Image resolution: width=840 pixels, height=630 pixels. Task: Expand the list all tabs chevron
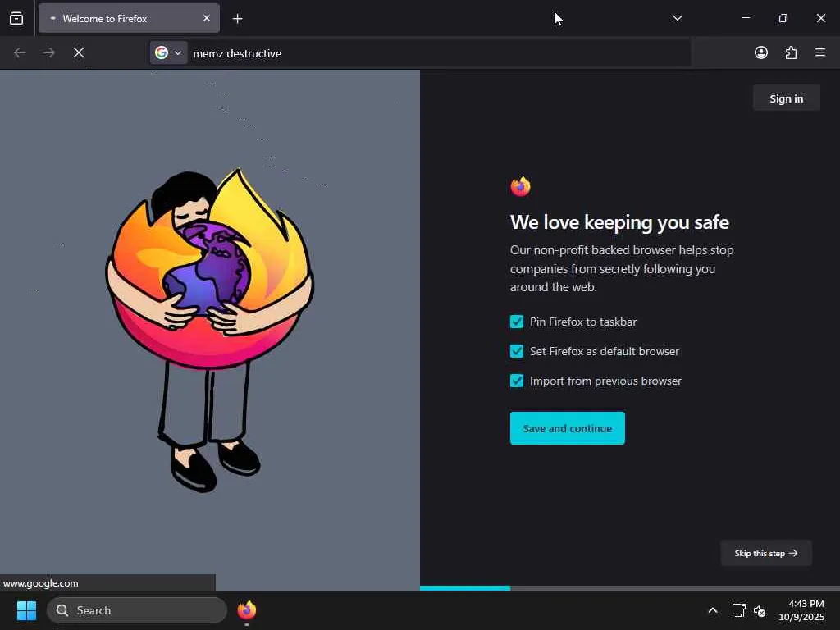[x=677, y=18]
